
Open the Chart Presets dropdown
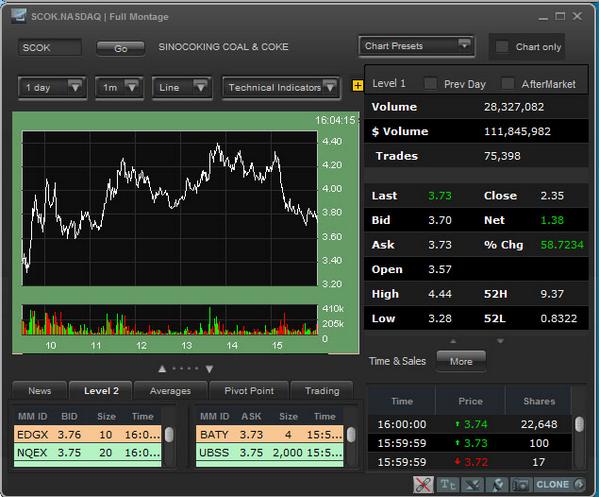(416, 46)
